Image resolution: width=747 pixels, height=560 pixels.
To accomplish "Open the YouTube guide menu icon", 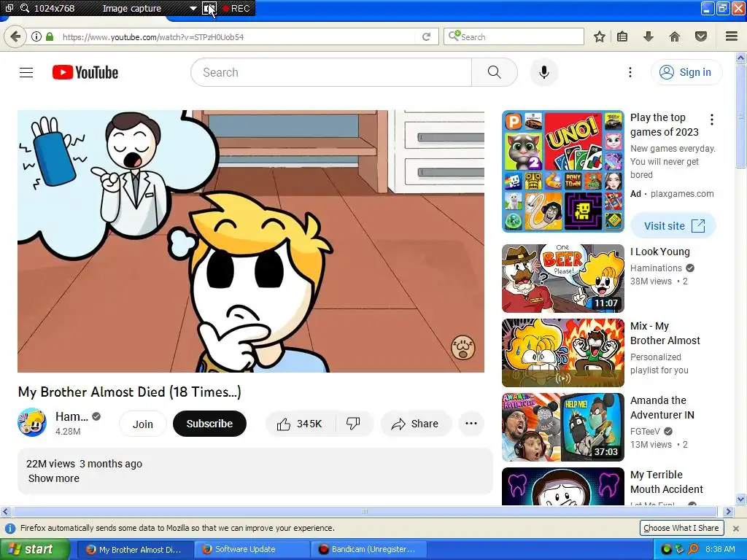I will (x=26, y=72).
